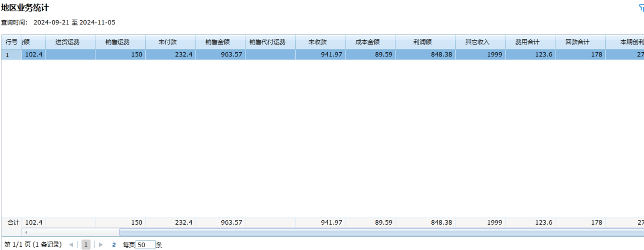The image size is (644, 250).
Task: Open the filter funnel icon
Action: [x=641, y=8]
